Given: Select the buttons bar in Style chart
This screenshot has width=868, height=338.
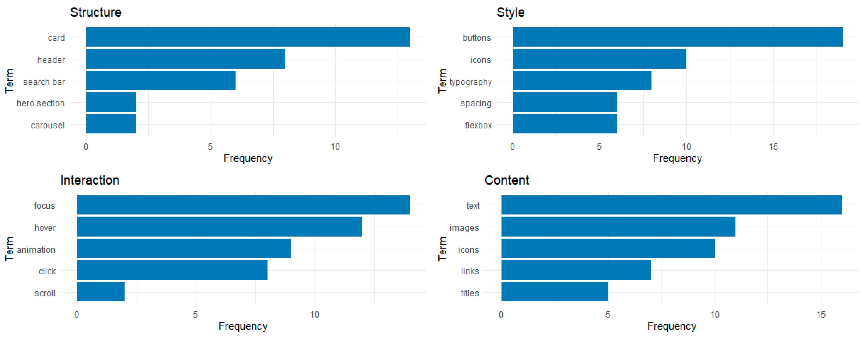Looking at the screenshot, I should pos(677,37).
